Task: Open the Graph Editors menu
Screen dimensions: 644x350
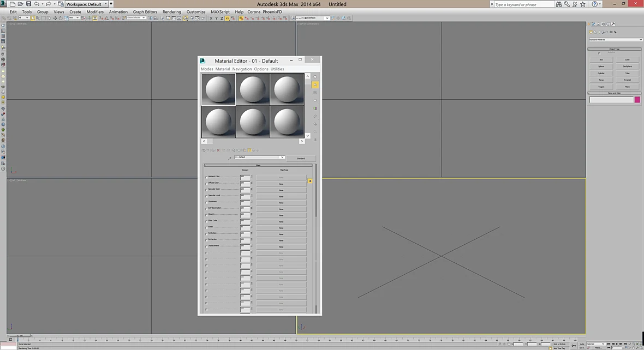Action: coord(145,12)
